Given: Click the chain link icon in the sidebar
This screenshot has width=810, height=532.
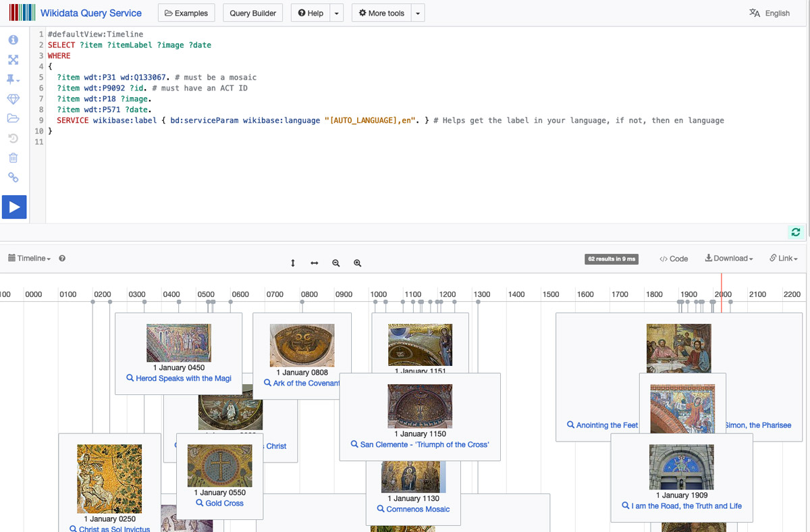Looking at the screenshot, I should 13,178.
